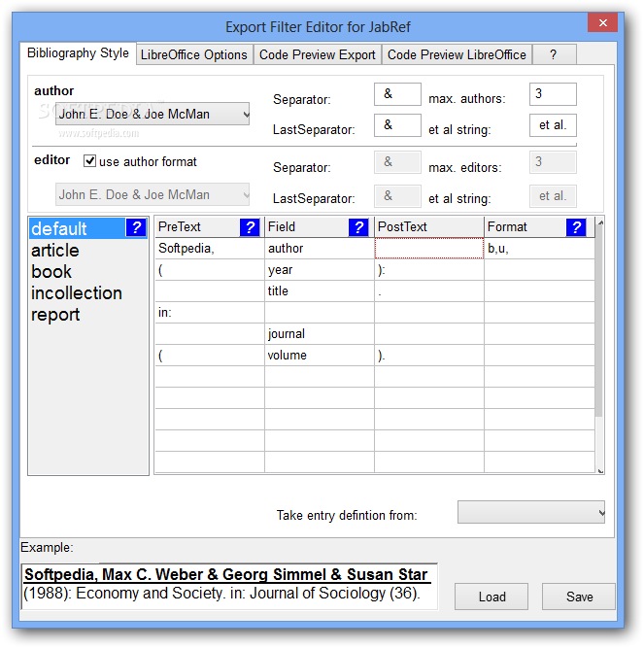Click the example bibliography preview text
644x648 pixels.
[229, 586]
